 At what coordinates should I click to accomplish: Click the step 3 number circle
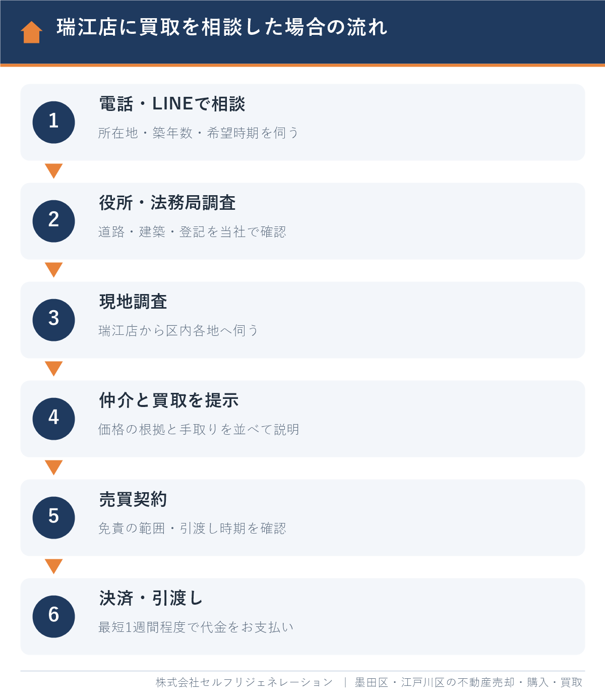point(53,320)
